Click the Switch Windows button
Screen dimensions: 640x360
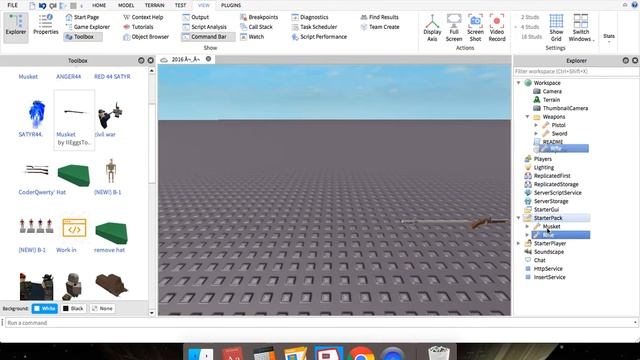(581, 28)
